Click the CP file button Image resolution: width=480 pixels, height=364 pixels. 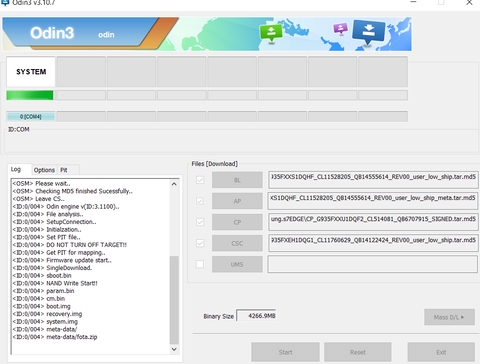coord(237,222)
